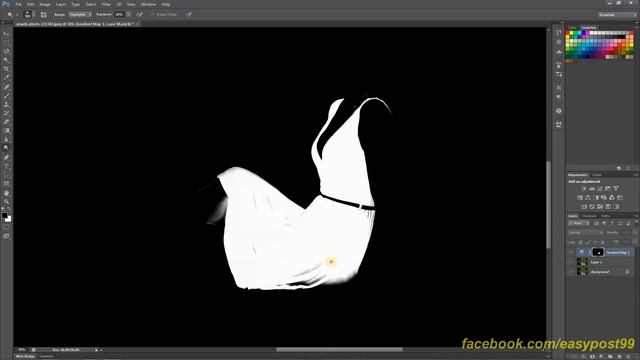Select the History Brush tool
The height and width of the screenshot is (360, 640).
point(6,113)
